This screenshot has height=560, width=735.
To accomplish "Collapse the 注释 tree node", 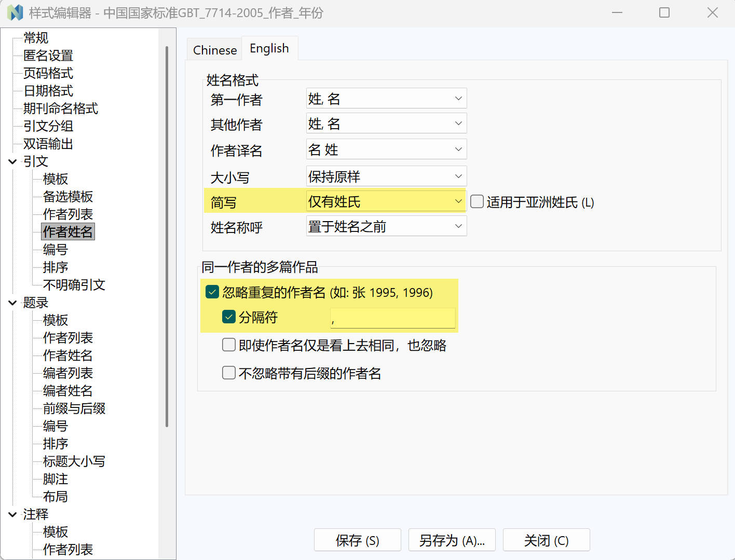I will [13, 514].
